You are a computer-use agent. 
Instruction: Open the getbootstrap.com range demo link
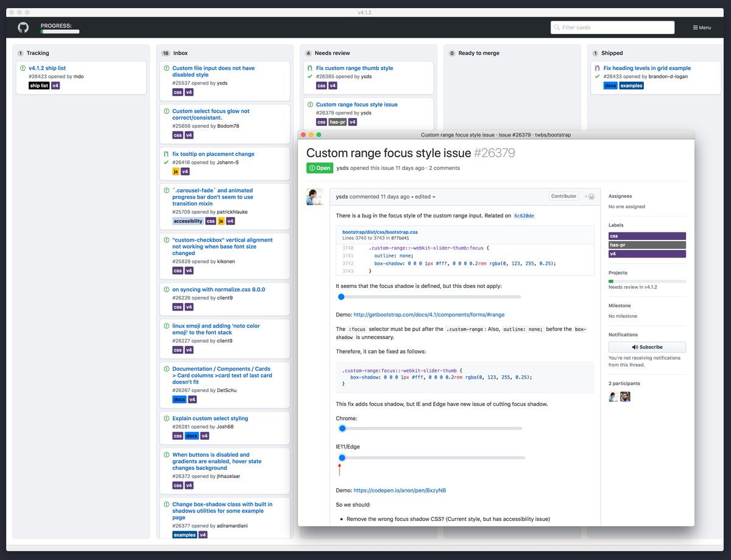429,315
